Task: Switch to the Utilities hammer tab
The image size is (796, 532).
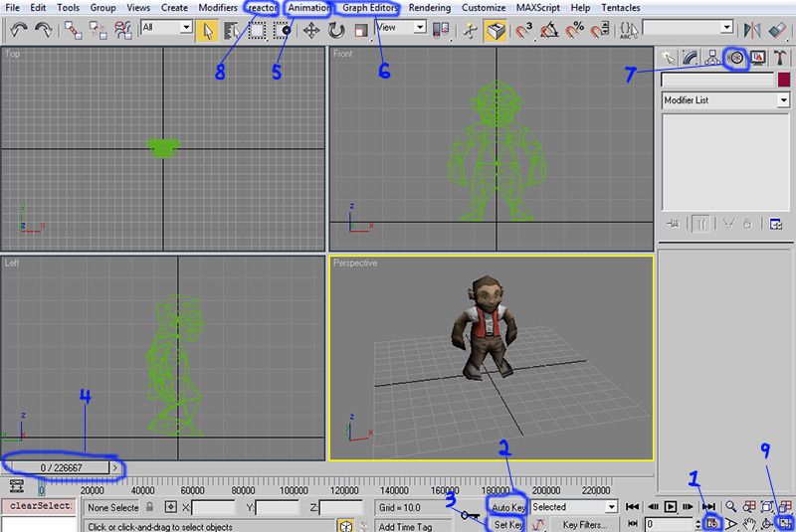Action: click(780, 59)
